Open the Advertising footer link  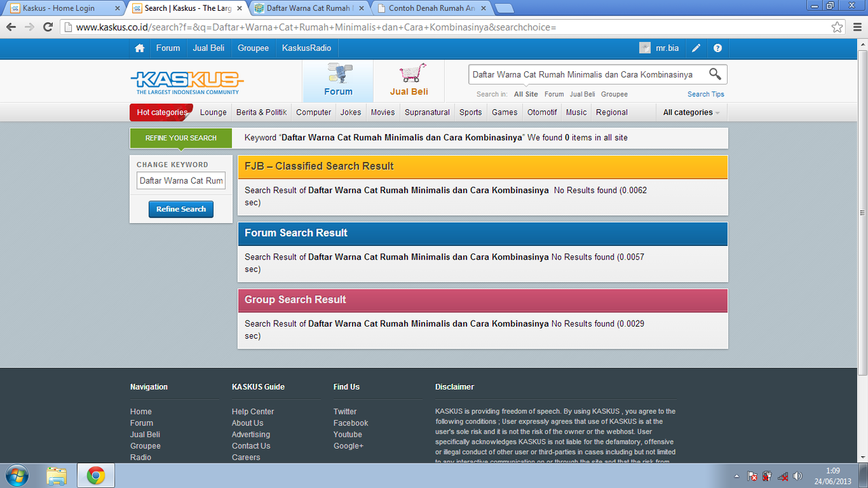tap(251, 434)
